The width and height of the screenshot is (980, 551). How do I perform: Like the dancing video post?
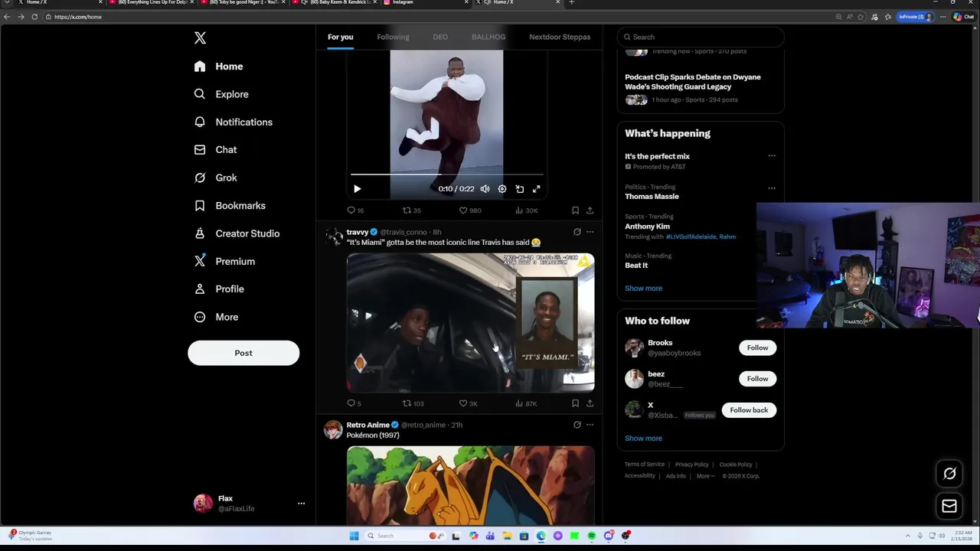[x=469, y=210]
